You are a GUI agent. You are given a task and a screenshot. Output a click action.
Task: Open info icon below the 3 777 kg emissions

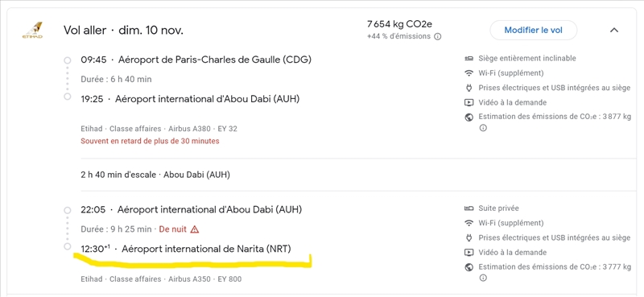click(x=483, y=278)
